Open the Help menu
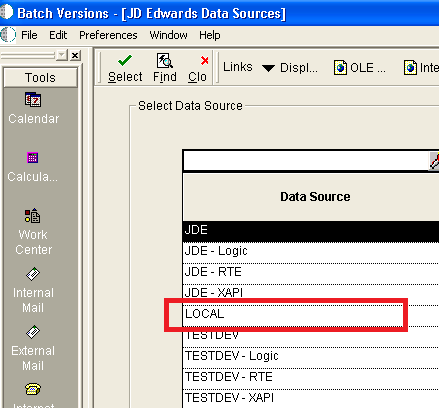This screenshot has height=408, width=439. 210,35
